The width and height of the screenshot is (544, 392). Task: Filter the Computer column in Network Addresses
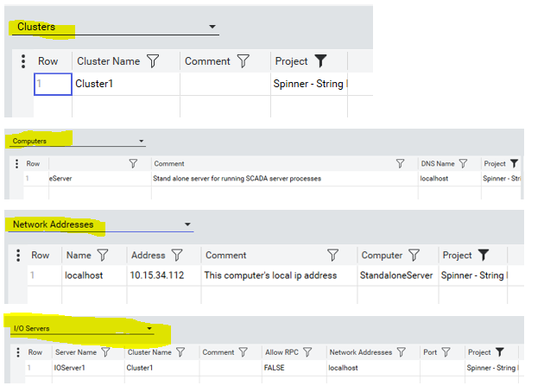414,256
